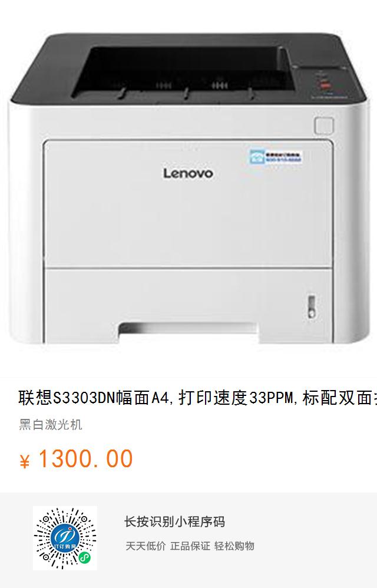Click the green mini program icon on the code
Image resolution: width=377 pixels, height=588 pixels.
tap(85, 559)
